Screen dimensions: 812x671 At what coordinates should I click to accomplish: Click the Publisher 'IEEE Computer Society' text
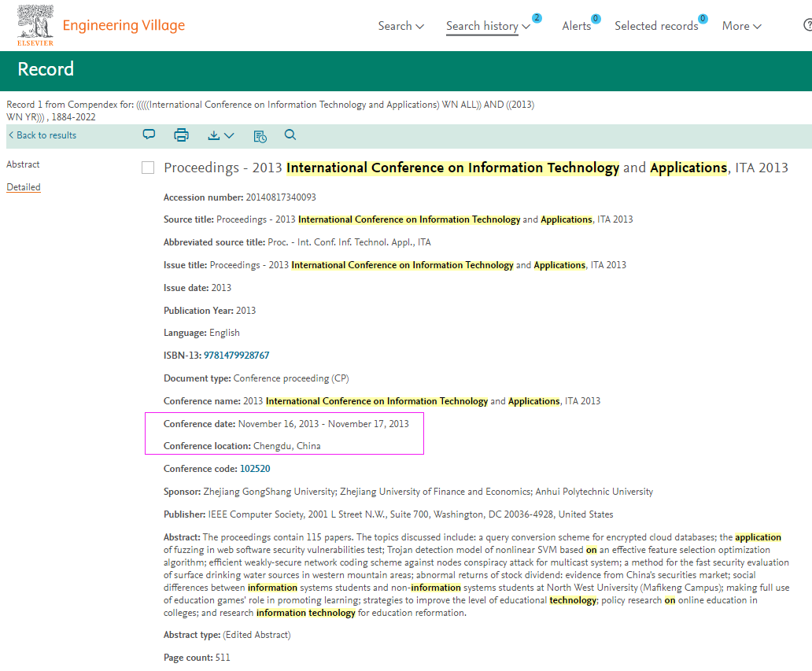[257, 514]
